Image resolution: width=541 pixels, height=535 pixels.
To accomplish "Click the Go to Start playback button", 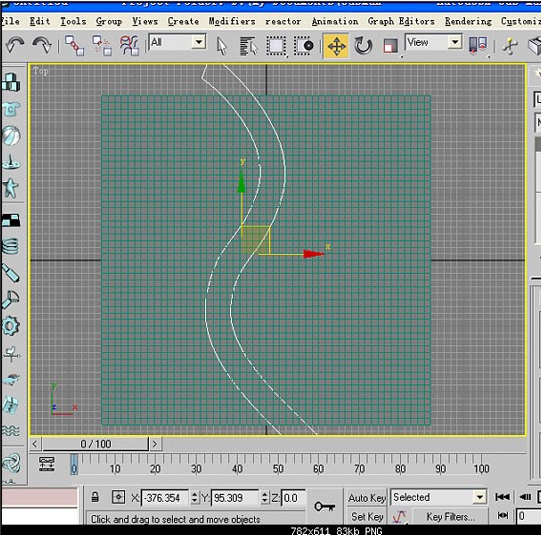I will 502,497.
